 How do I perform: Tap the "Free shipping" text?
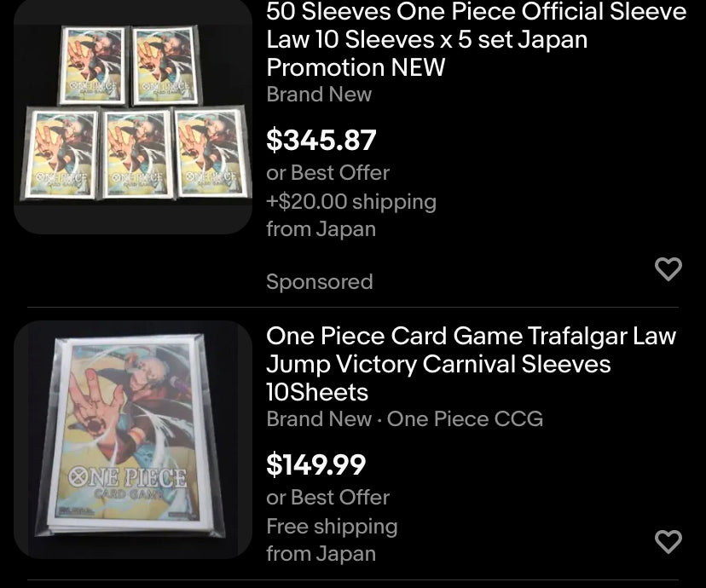click(x=332, y=526)
